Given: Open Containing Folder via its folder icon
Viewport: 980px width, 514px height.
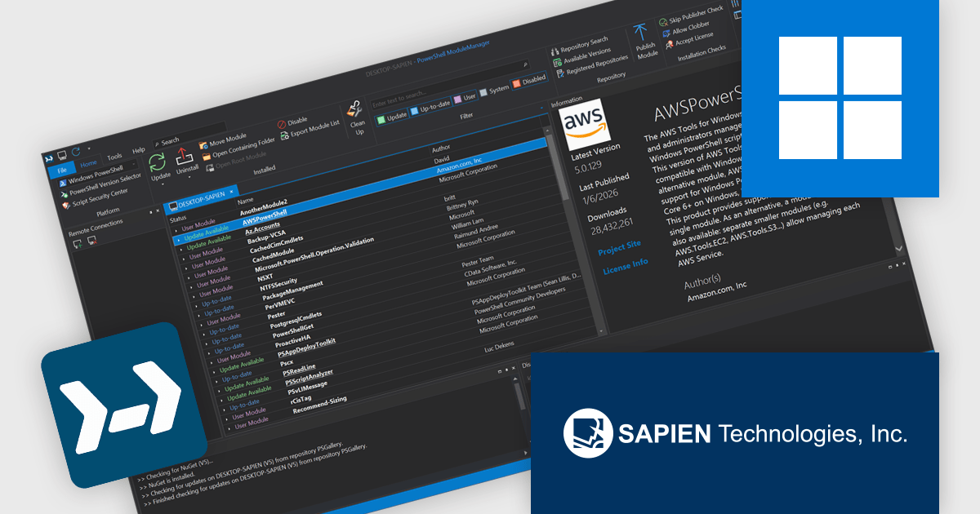Looking at the screenshot, I should tap(207, 156).
